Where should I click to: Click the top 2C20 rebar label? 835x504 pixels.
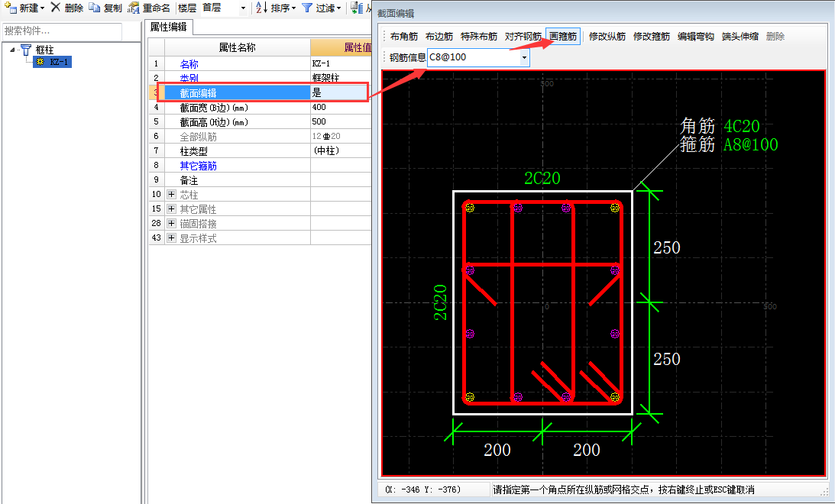pyautogui.click(x=542, y=178)
